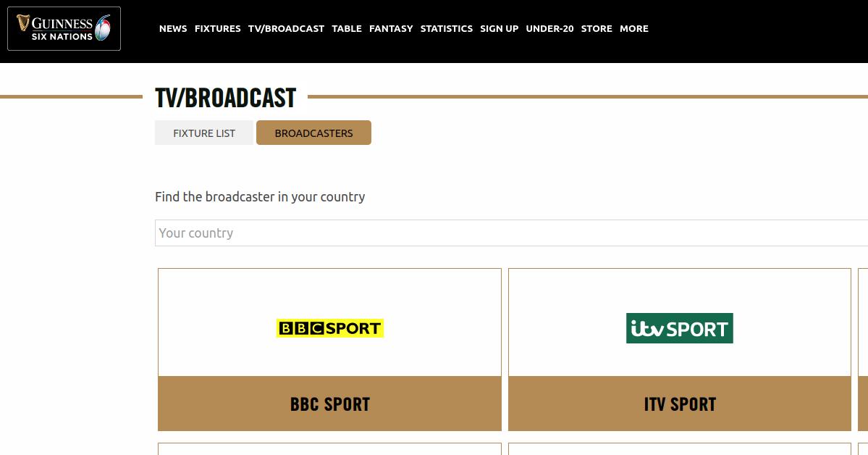Visit the STORE link
The image size is (868, 455).
(597, 28)
